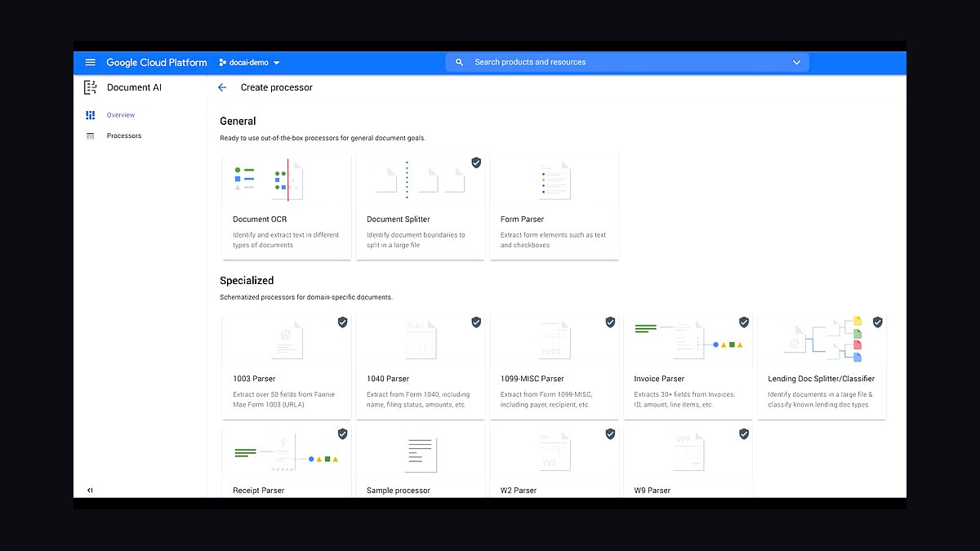Click the shield badge on W9 Parser card
The image size is (980, 551).
(x=744, y=434)
